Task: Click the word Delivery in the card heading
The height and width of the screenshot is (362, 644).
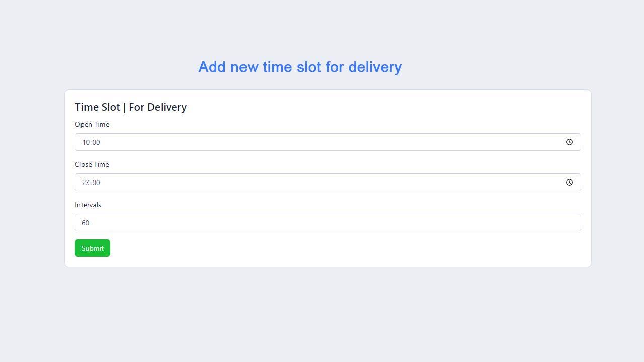Action: tap(167, 107)
